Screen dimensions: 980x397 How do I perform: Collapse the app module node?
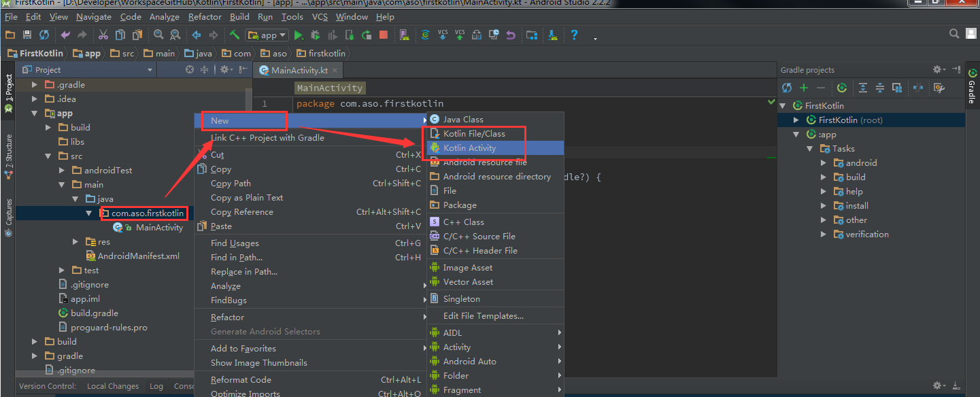35,114
